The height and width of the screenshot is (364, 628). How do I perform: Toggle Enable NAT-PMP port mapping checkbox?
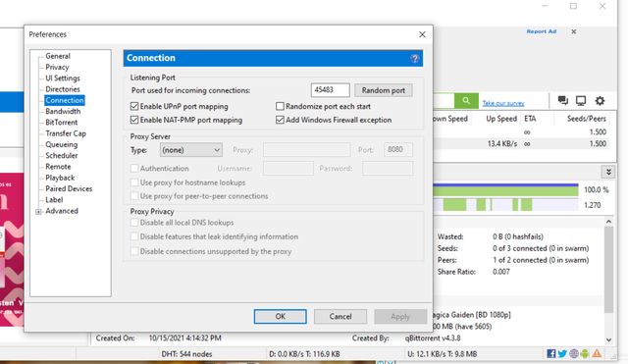click(x=134, y=120)
